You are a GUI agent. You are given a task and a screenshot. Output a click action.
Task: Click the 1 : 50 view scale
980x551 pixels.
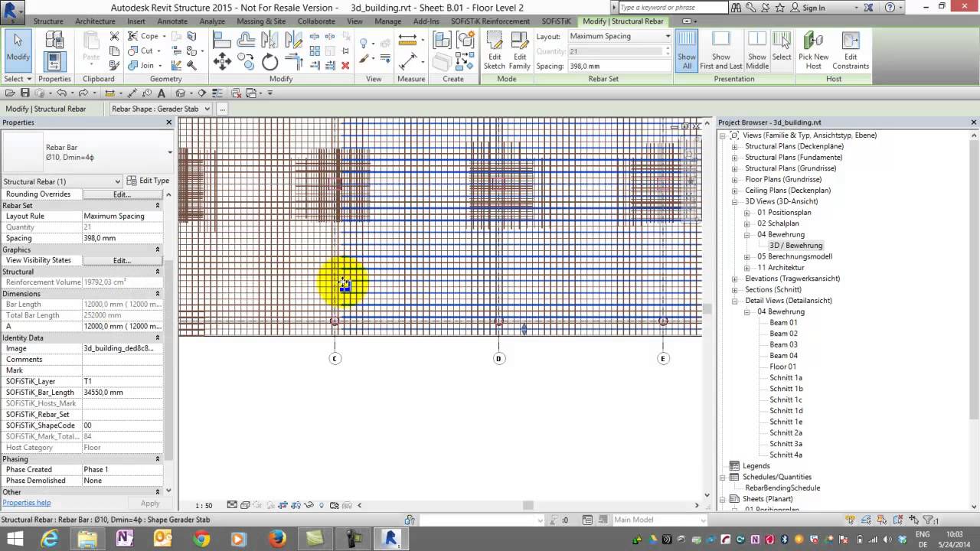tap(204, 505)
